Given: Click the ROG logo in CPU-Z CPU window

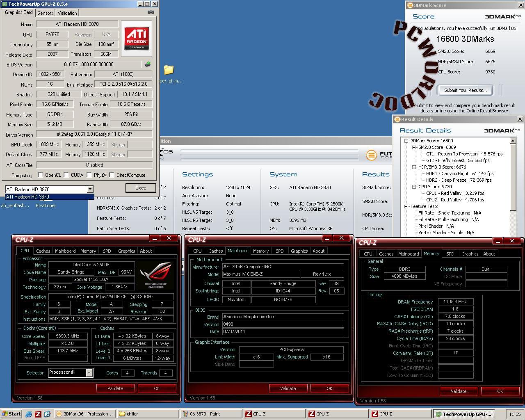Looking at the screenshot, I should (155, 275).
